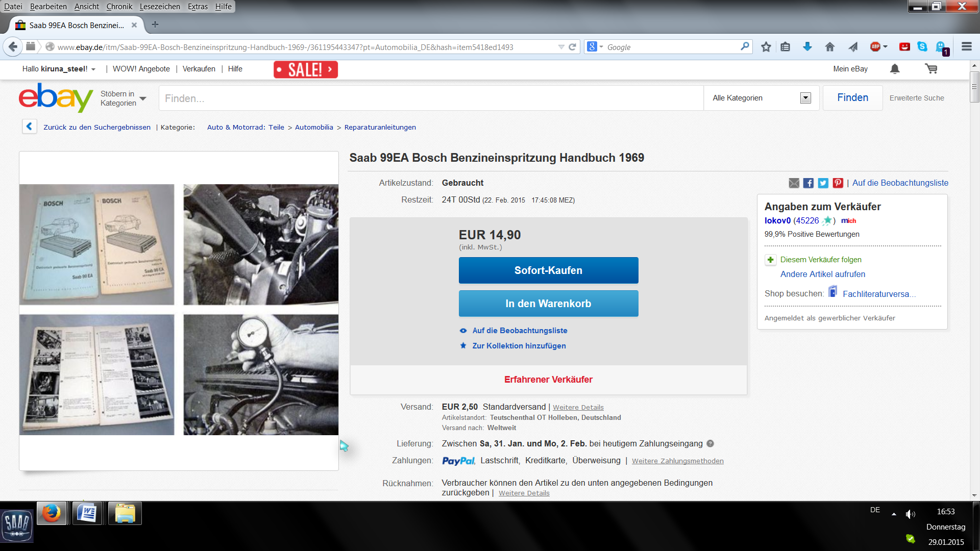Expand the Stöbern in Kategorien menu
980x551 pixels.
(123, 98)
